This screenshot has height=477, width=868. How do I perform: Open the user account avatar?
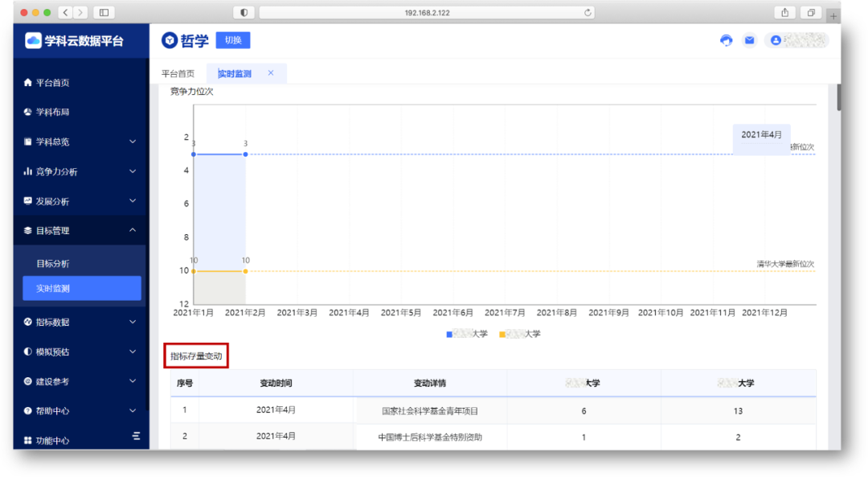point(776,40)
